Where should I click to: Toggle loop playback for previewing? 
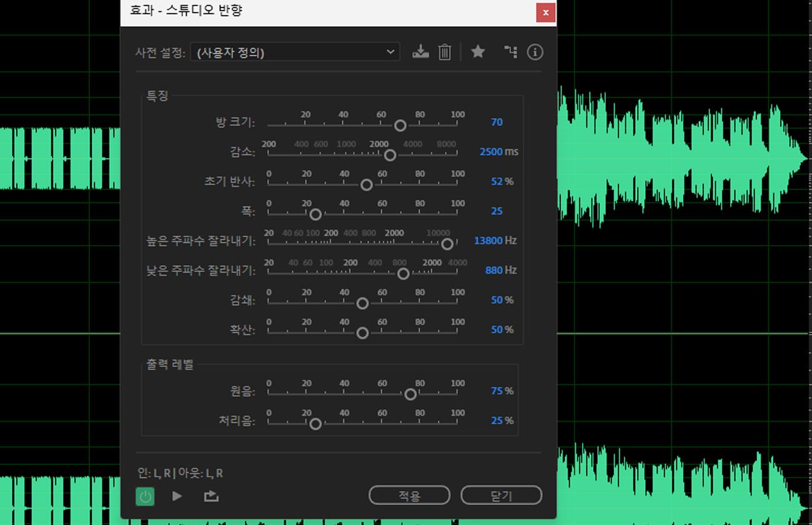click(210, 496)
